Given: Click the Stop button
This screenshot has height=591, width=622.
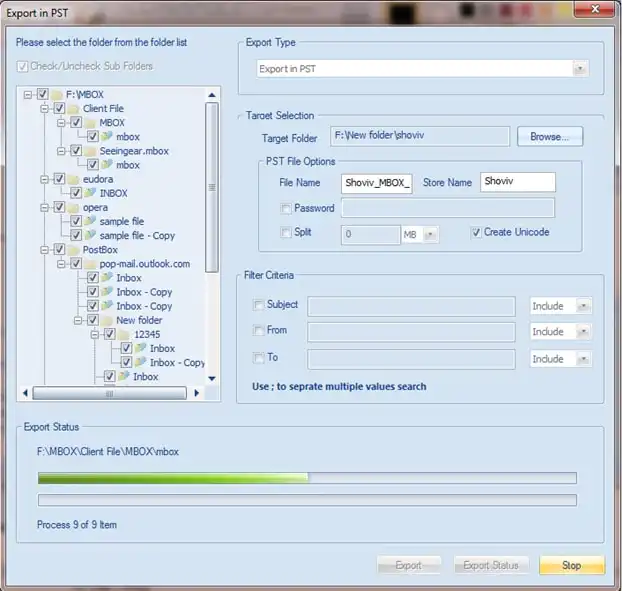Looking at the screenshot, I should click(572, 565).
